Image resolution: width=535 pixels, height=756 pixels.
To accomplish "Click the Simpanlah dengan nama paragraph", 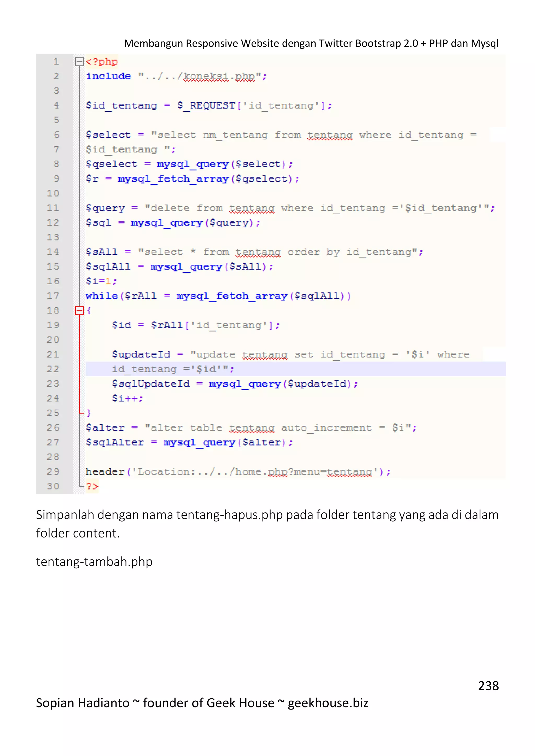I will (267, 524).
